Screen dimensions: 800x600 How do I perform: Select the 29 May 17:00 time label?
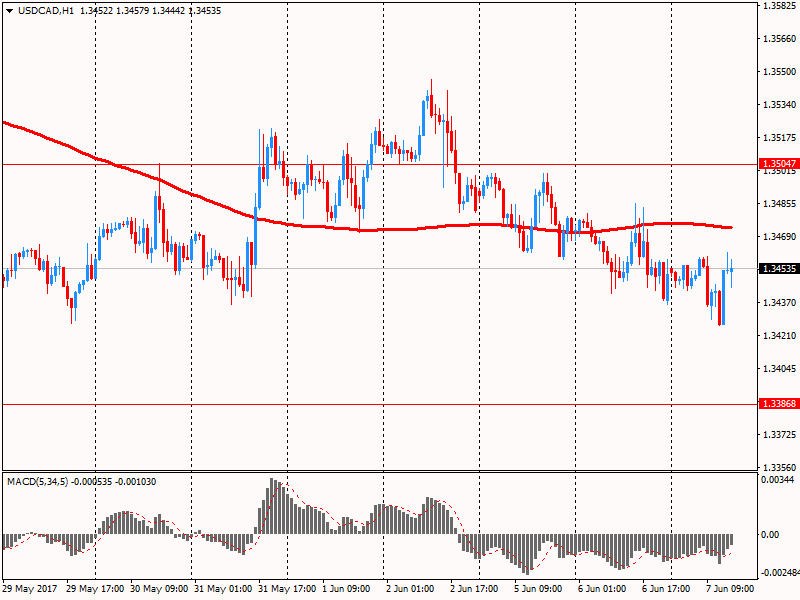(95, 589)
